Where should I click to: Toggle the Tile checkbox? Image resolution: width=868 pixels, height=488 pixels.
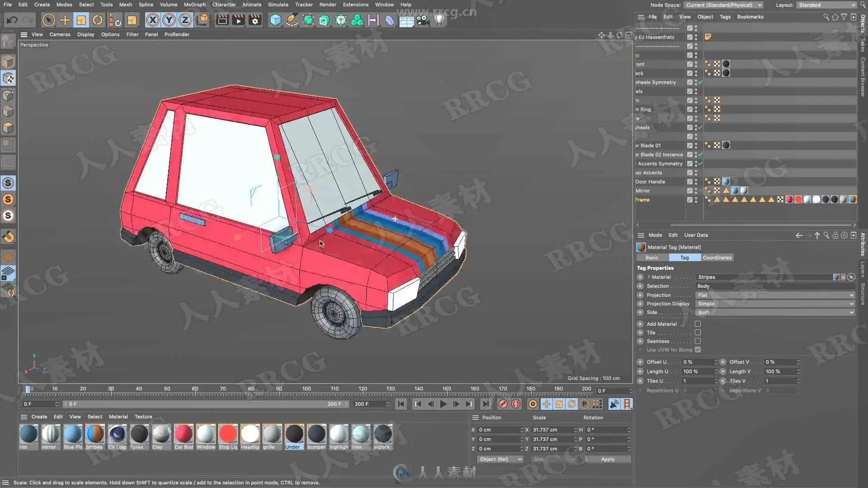pyautogui.click(x=698, y=333)
